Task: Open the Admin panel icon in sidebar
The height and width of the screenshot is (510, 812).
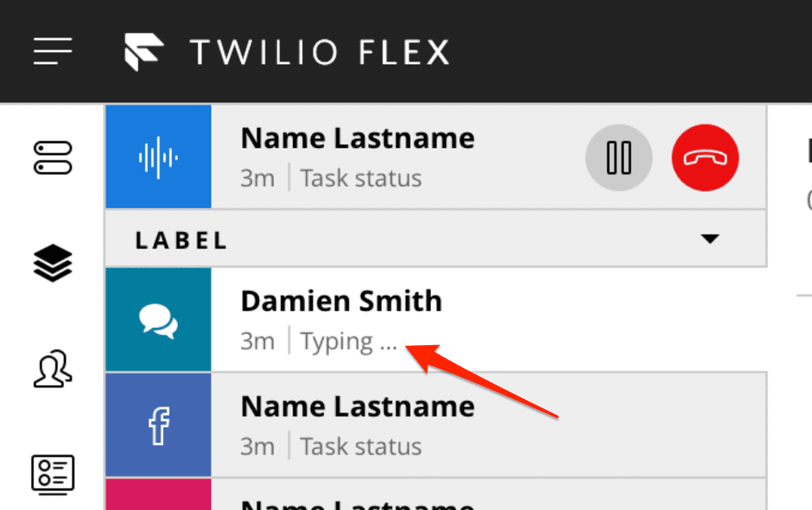Action: point(52,475)
